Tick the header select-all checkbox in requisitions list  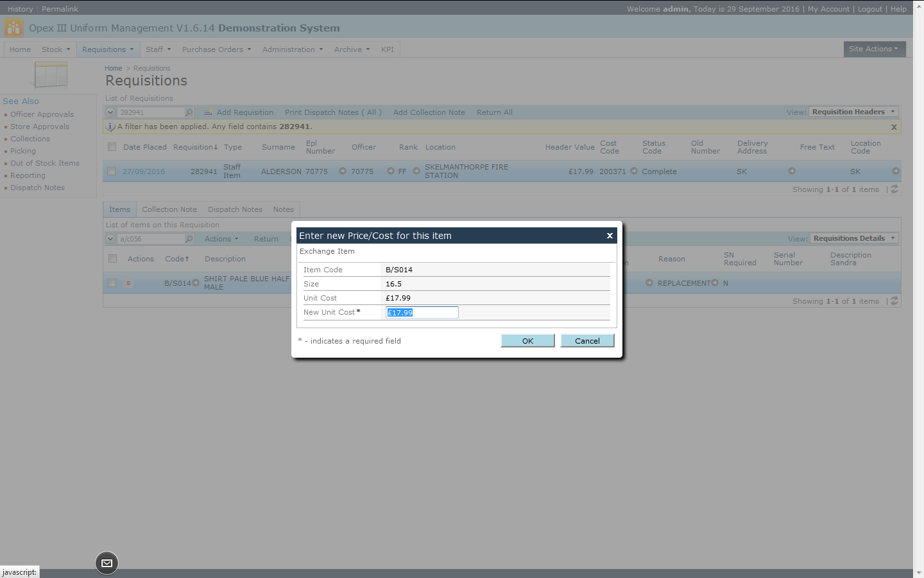click(x=112, y=147)
